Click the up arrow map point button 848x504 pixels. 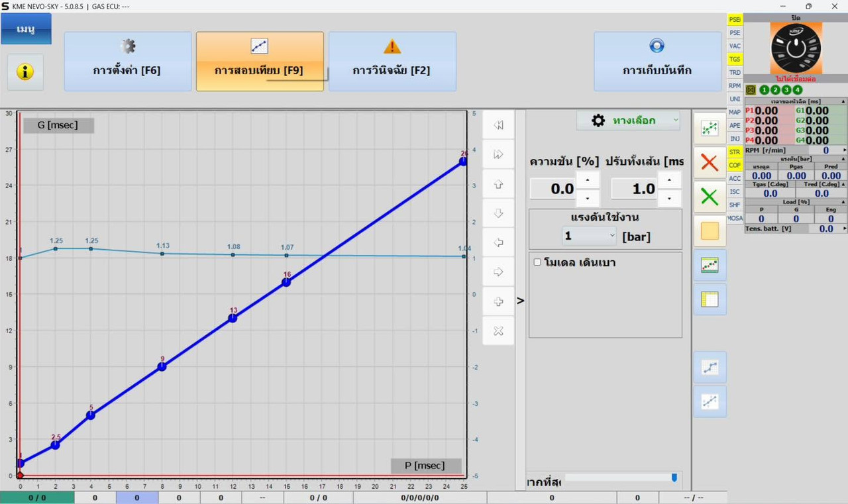click(499, 184)
